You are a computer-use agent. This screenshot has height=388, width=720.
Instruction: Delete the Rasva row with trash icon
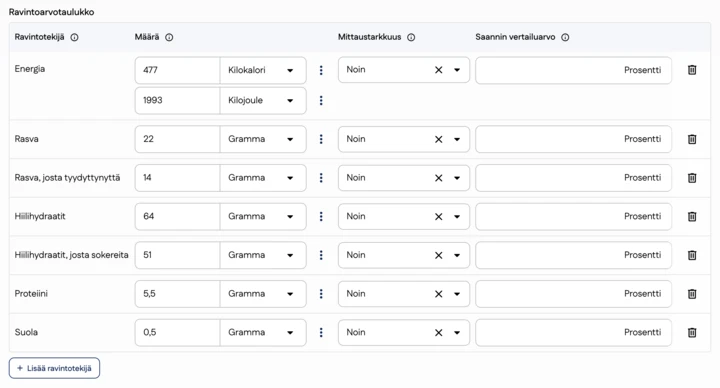[x=692, y=139]
